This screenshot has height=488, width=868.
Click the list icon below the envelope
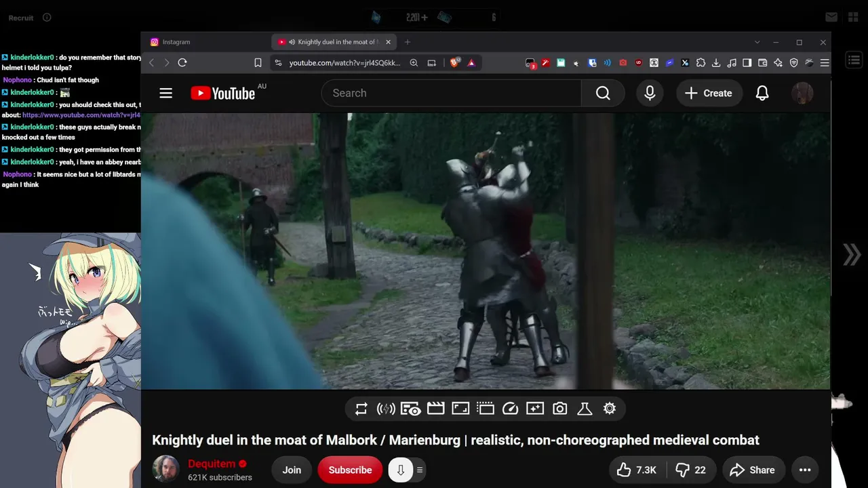point(854,61)
